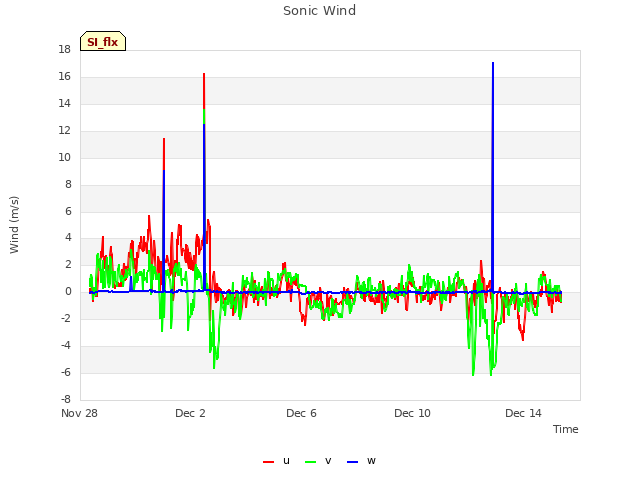Click the Sonic Wind chart title

(x=319, y=11)
